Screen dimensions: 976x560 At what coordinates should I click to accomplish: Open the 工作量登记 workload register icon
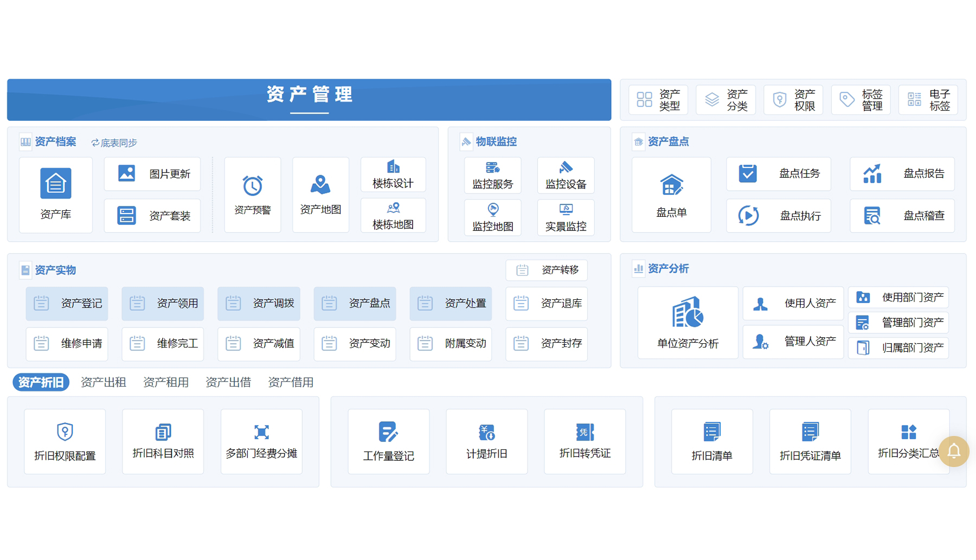coord(388,441)
